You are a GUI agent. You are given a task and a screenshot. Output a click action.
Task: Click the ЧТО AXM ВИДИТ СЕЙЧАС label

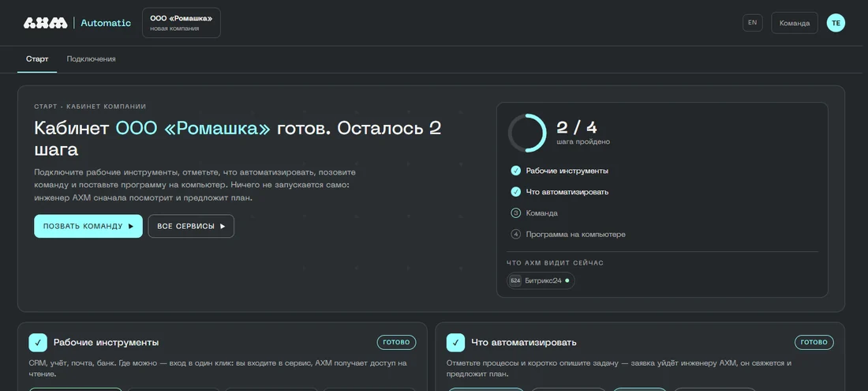click(x=556, y=262)
